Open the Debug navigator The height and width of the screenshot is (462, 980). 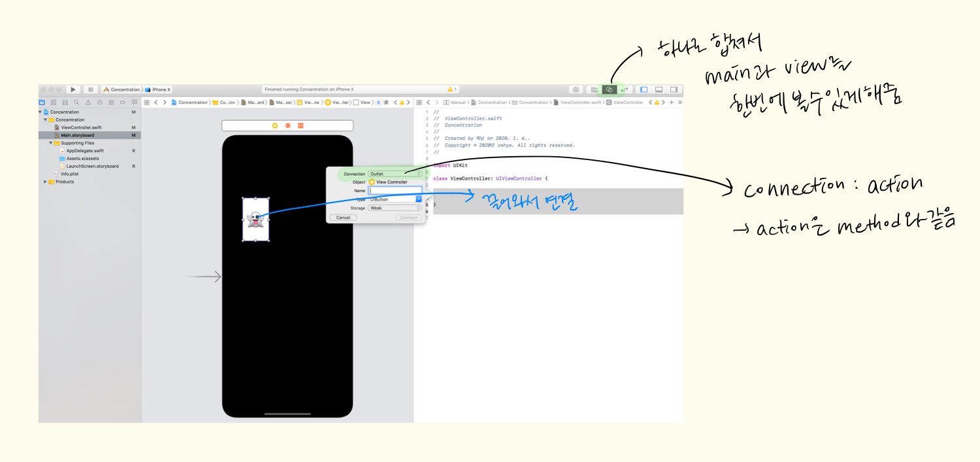(111, 103)
